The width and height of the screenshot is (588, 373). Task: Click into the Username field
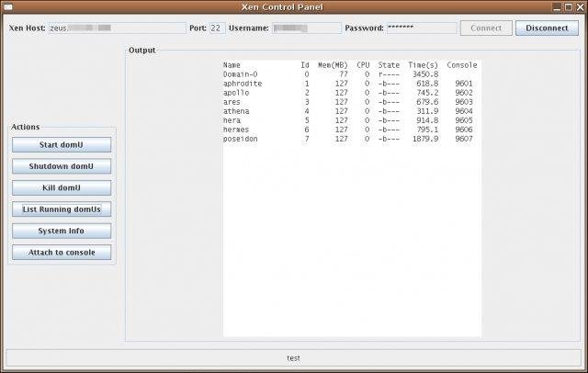pyautogui.click(x=307, y=28)
